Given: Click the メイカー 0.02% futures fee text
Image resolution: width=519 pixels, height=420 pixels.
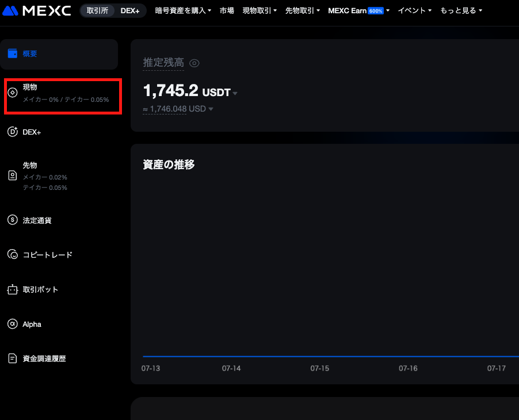Looking at the screenshot, I should pyautogui.click(x=45, y=177).
